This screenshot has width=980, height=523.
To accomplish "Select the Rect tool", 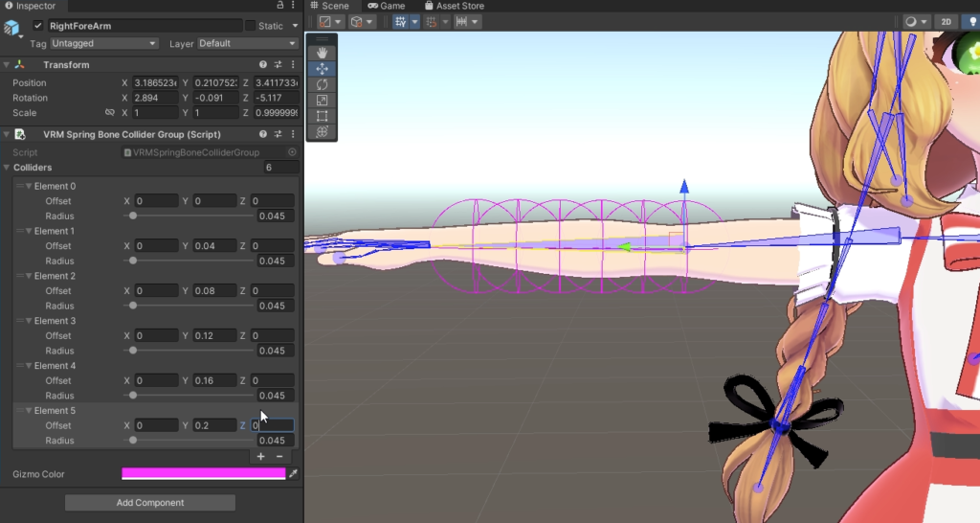I will [x=322, y=116].
